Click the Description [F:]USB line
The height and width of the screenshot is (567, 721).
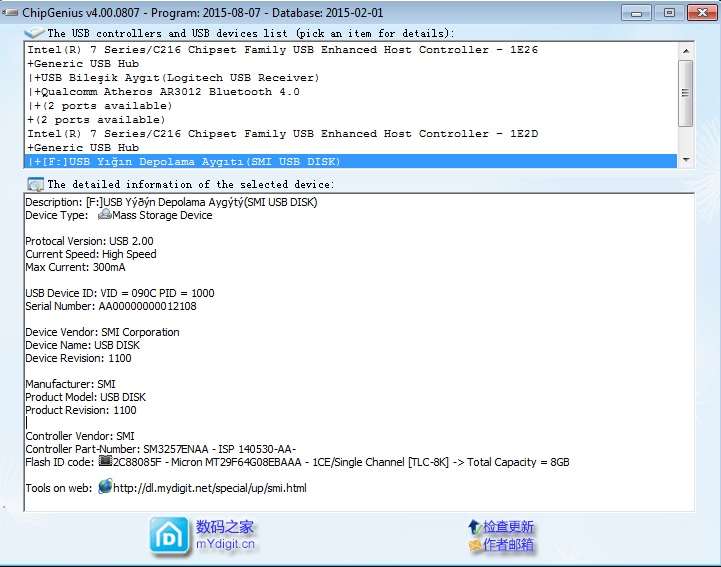(x=171, y=202)
